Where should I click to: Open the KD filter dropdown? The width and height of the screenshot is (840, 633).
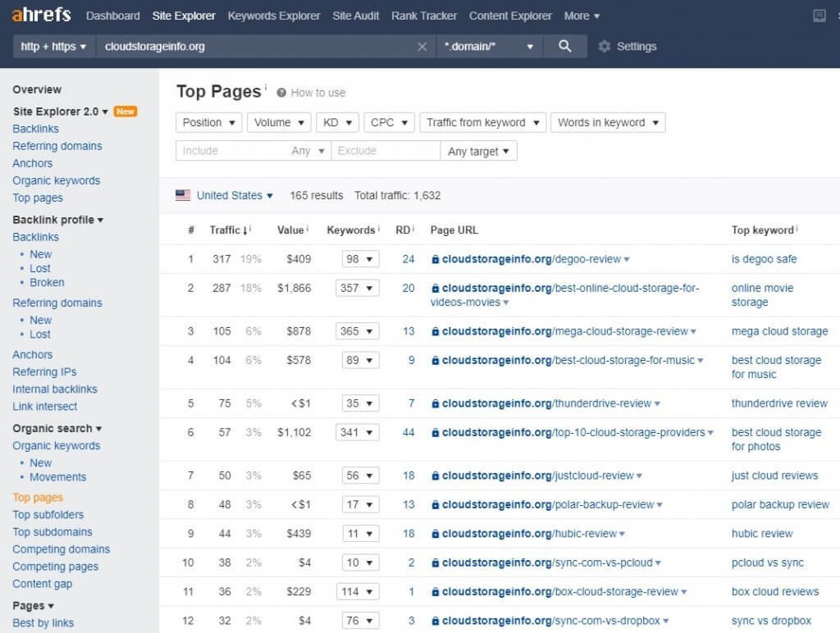coord(337,123)
